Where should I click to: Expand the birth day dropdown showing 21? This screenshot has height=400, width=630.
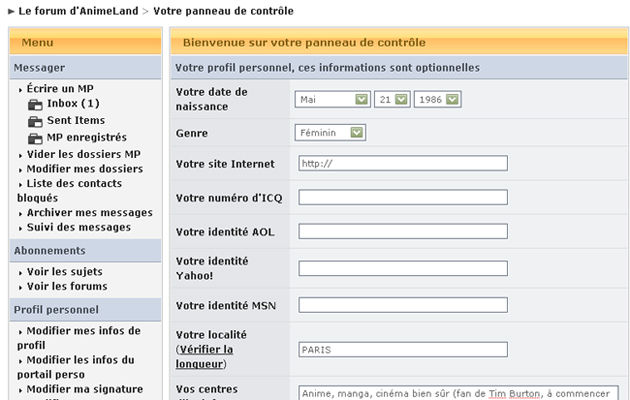pyautogui.click(x=392, y=99)
